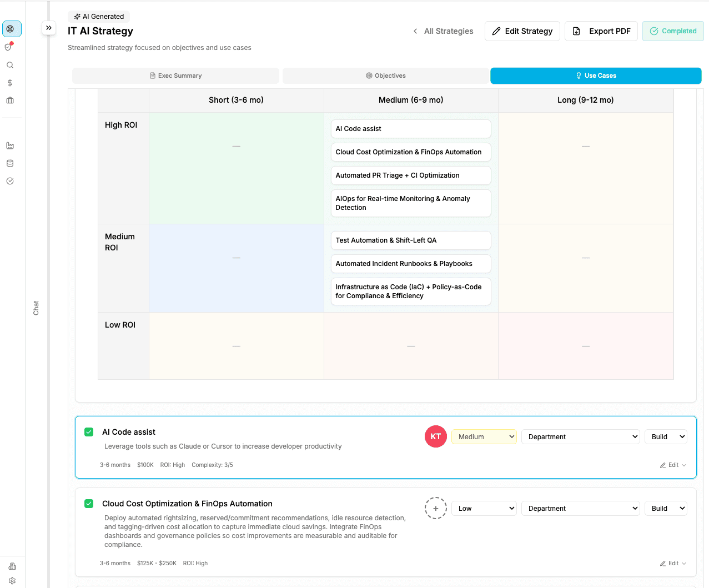Open Build dropdown for AI Code assist
Screen dimensions: 709x588
[x=666, y=437]
